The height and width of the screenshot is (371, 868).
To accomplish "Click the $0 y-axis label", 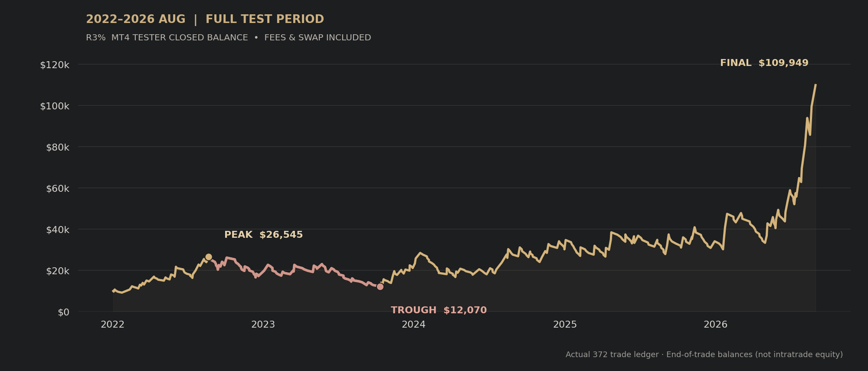I will [x=63, y=312].
